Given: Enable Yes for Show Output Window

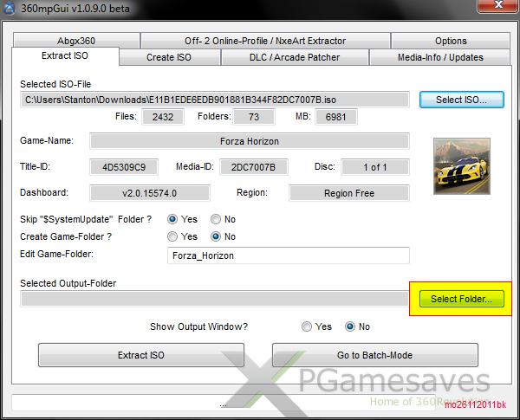Looking at the screenshot, I should point(307,327).
